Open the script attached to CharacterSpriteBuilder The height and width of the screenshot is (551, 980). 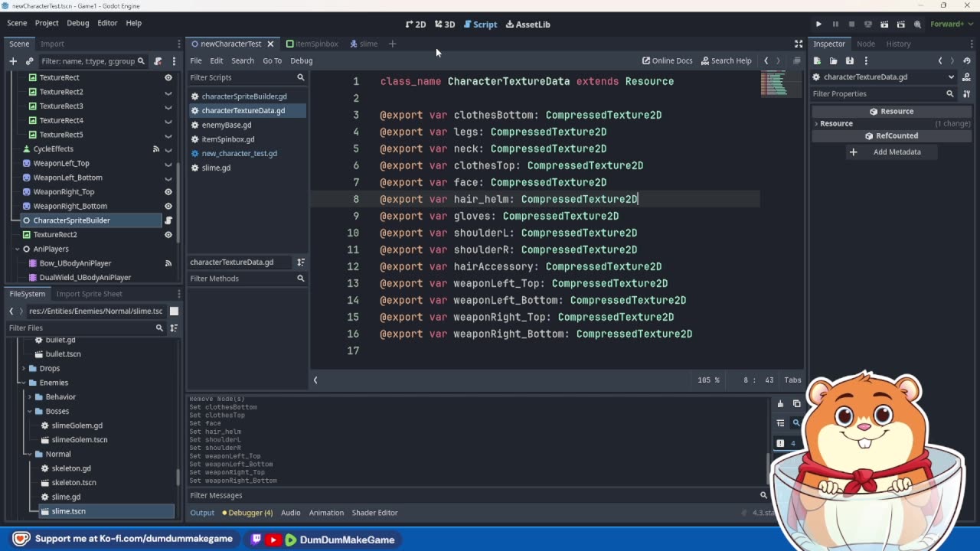point(168,220)
